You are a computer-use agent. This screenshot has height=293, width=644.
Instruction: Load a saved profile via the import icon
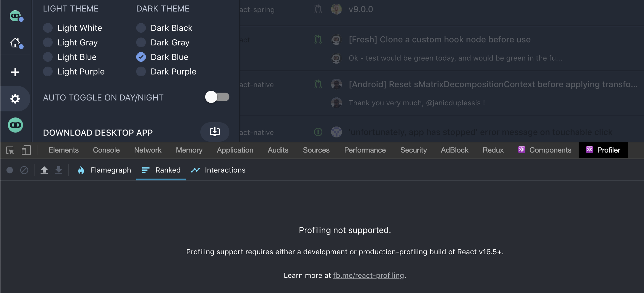click(44, 170)
